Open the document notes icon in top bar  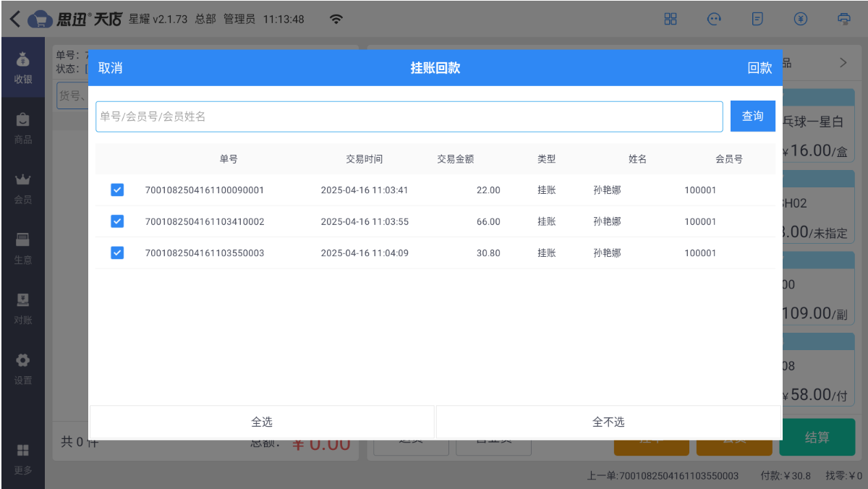point(757,20)
